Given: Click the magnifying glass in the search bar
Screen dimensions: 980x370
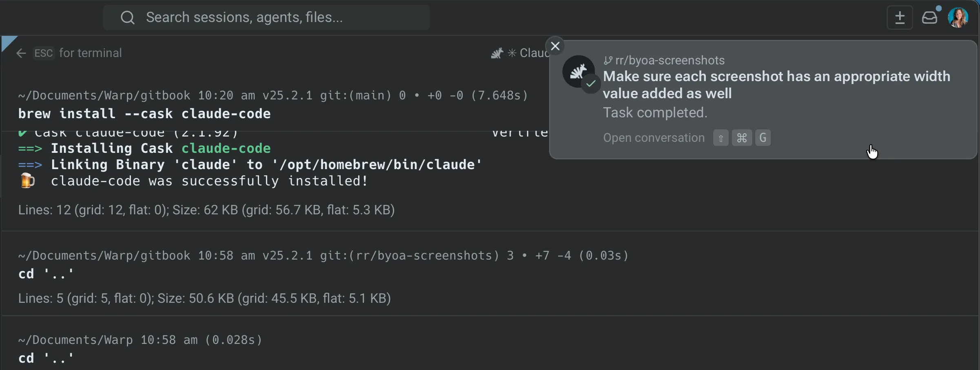Looking at the screenshot, I should click(x=128, y=17).
